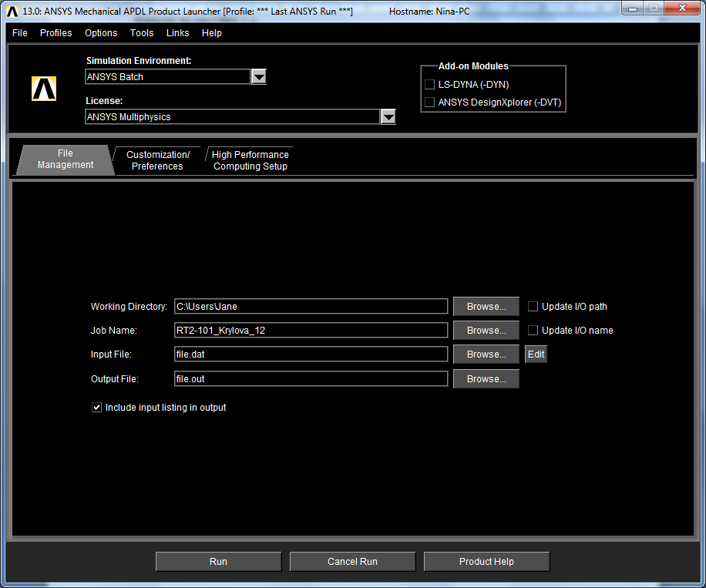Click the ANSYS Batch combo box field
The height and width of the screenshot is (588, 706).
pos(167,77)
